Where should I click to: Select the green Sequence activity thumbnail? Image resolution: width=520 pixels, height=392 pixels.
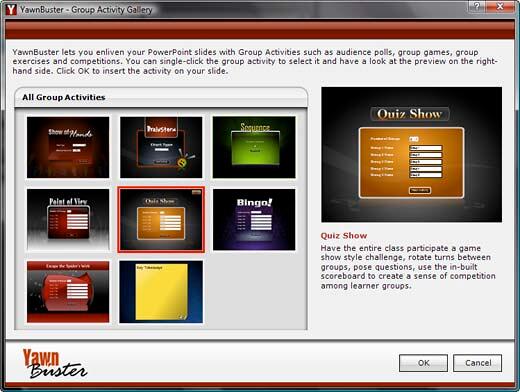(254, 147)
